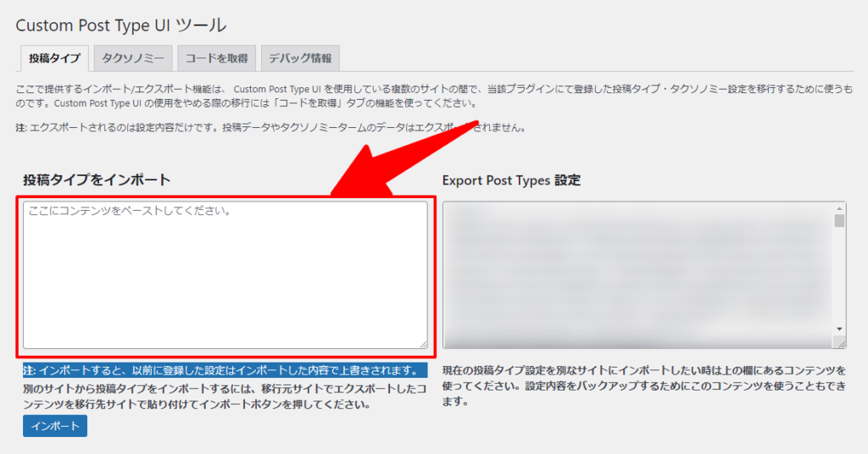Click the note about exported settings only

[x=271, y=128]
